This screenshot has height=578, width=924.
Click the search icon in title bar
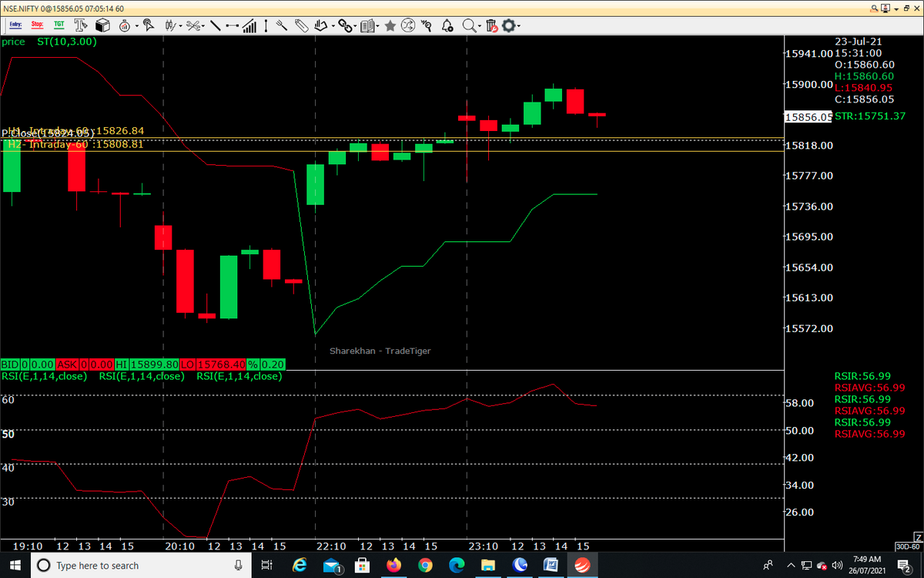click(874, 7)
